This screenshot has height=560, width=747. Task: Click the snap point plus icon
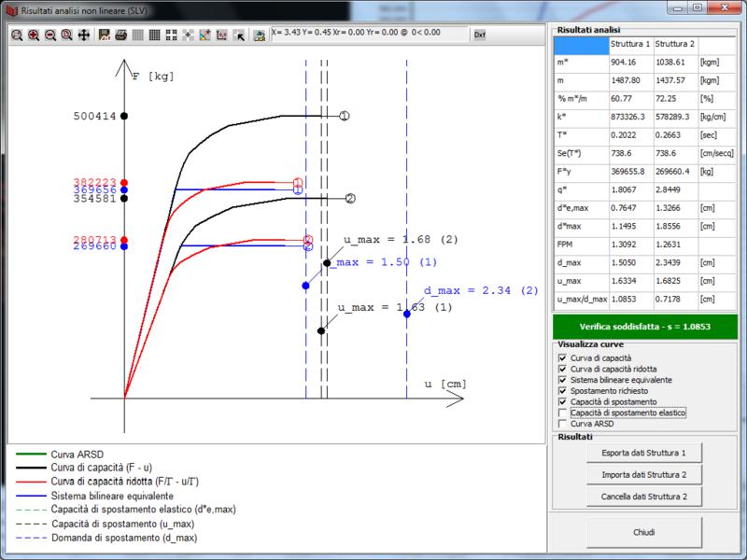coord(189,35)
